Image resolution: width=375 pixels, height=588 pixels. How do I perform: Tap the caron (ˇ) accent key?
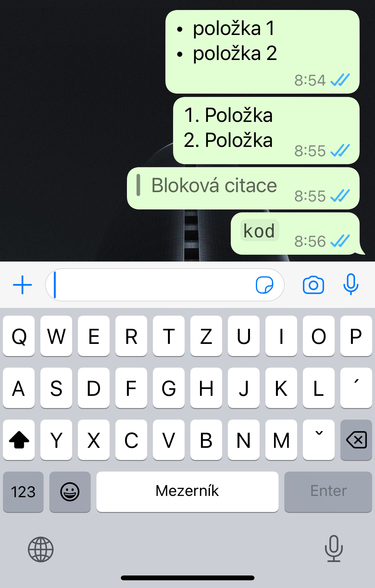point(319,440)
